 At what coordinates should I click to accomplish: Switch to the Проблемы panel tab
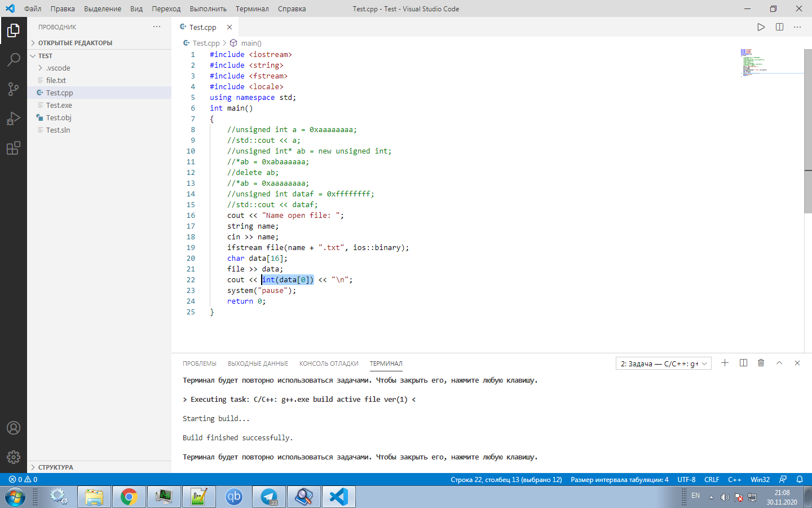pyautogui.click(x=200, y=364)
